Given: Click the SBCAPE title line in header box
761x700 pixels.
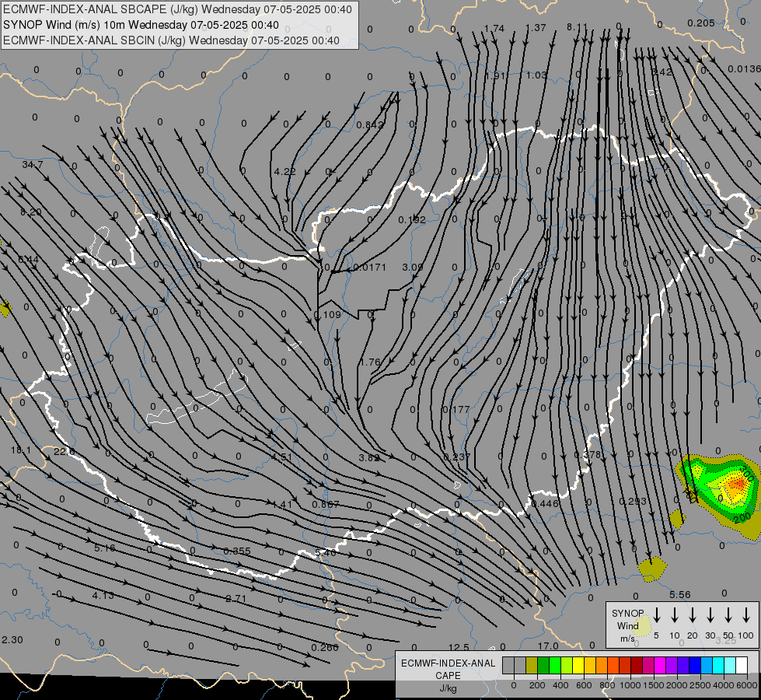Looking at the screenshot, I should click(178, 9).
